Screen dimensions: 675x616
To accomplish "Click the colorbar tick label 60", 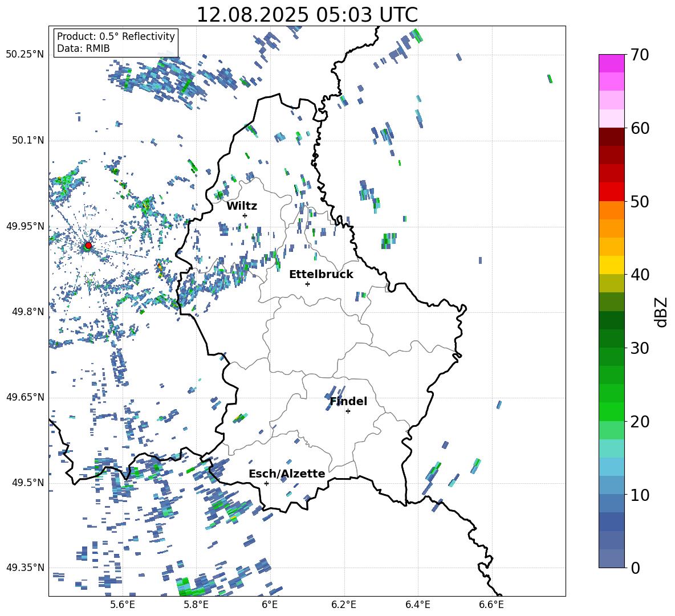I will coord(640,128).
